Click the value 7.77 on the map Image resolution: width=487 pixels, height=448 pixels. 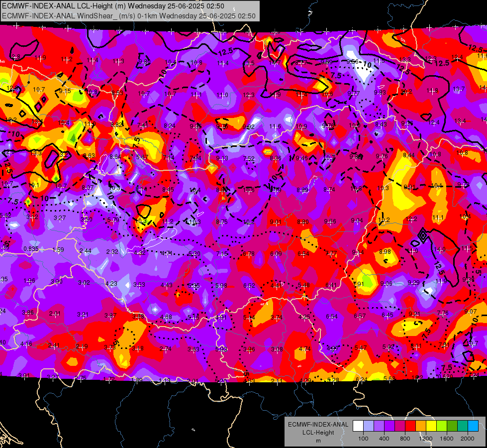click(331, 253)
